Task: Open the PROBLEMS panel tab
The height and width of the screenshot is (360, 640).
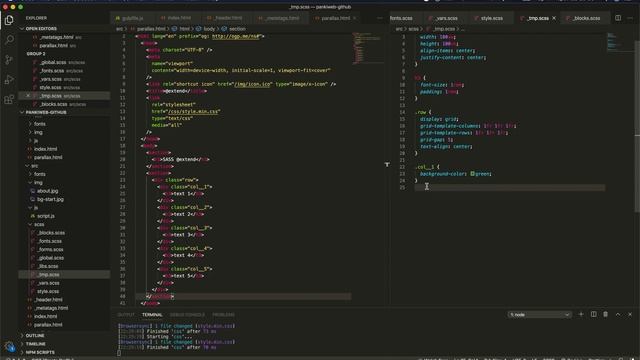Action: coord(223,315)
